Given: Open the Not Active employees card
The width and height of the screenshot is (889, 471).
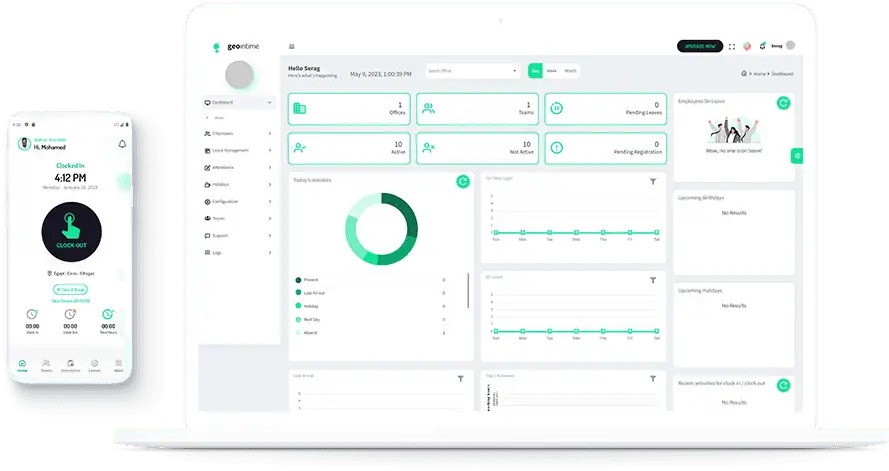Looking at the screenshot, I should point(477,148).
